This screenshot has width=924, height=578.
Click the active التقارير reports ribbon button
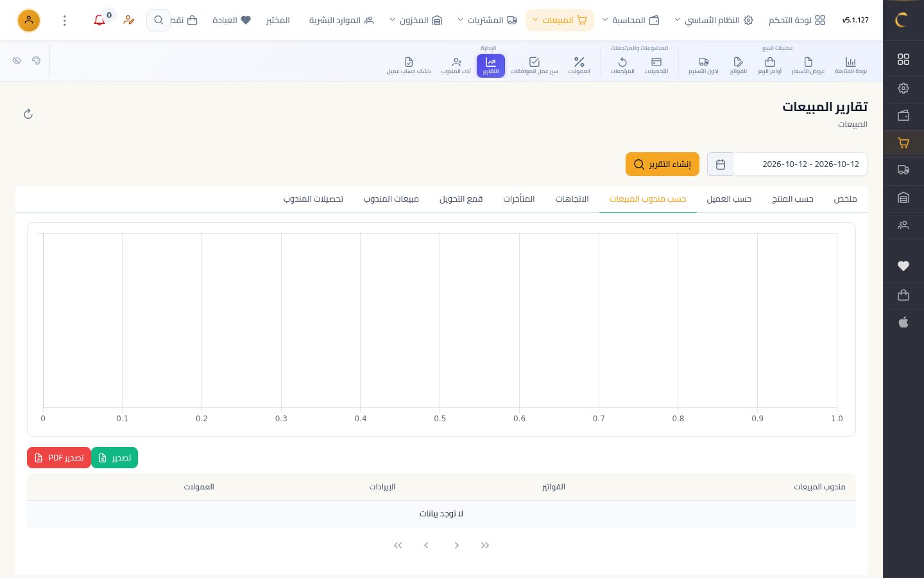pos(491,66)
